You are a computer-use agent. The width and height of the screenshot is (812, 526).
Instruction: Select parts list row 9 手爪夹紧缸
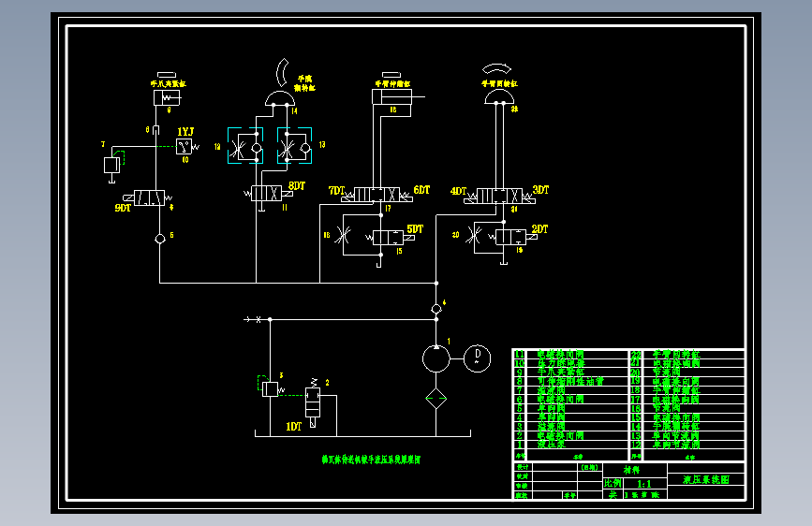[570, 373]
